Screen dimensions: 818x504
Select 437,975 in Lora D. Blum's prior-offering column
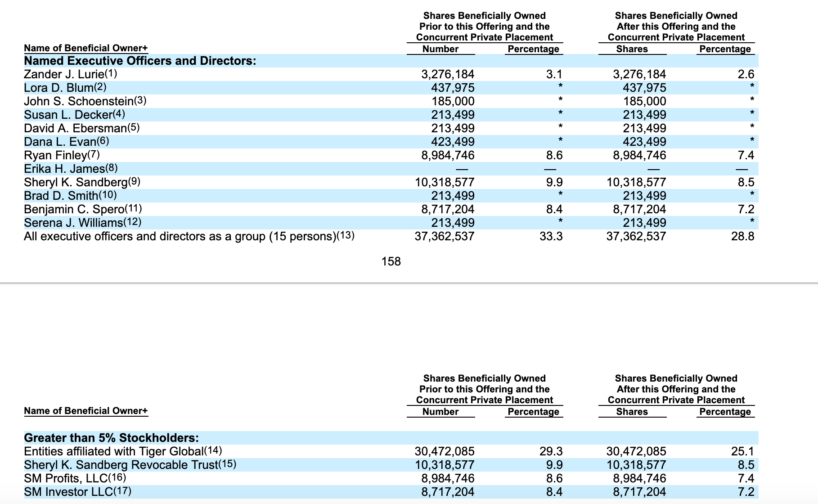point(453,87)
